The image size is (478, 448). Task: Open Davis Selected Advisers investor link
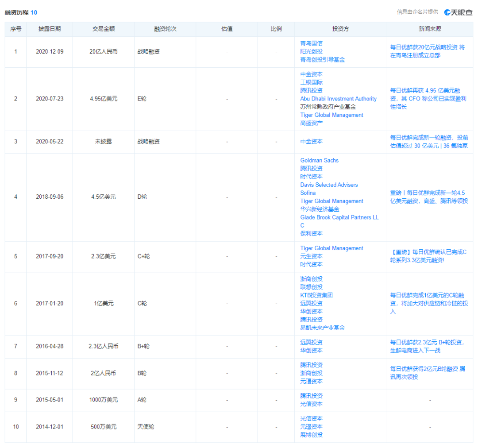(x=329, y=185)
